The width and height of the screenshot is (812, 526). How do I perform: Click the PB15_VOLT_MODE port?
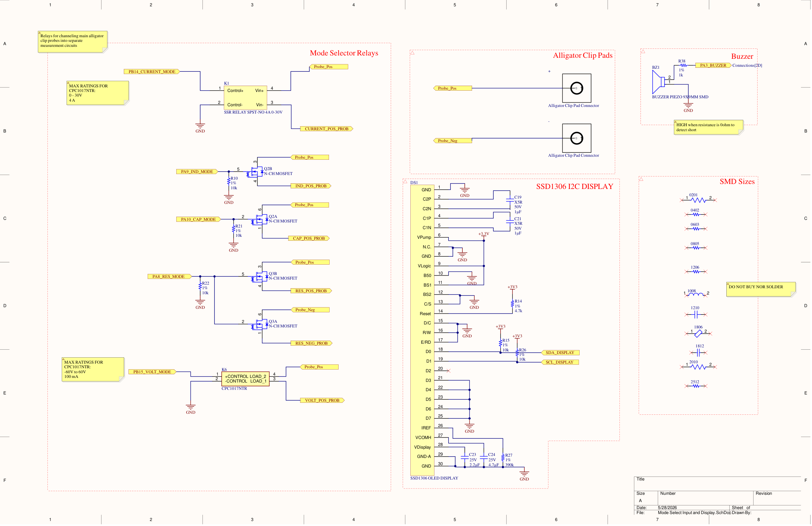152,372
